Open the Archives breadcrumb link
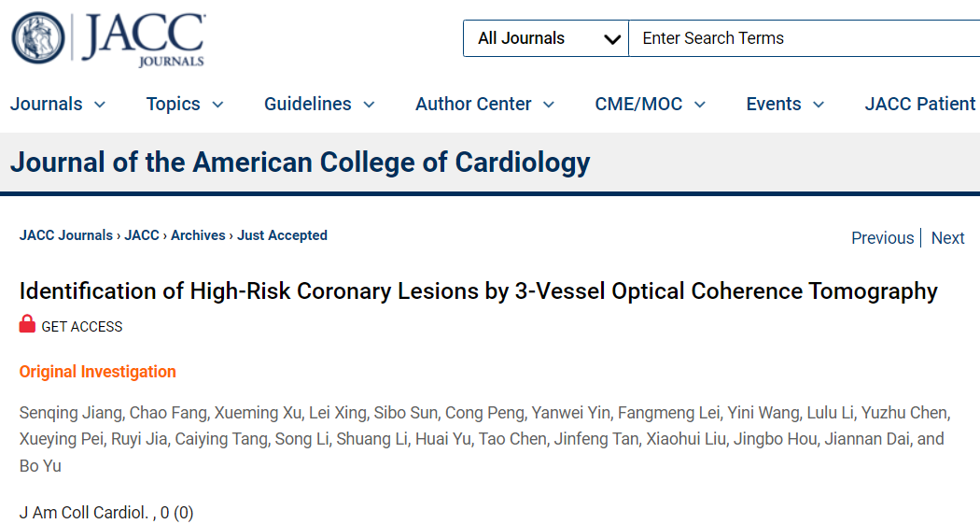Image resolution: width=980 pixels, height=524 pixels. [198, 235]
